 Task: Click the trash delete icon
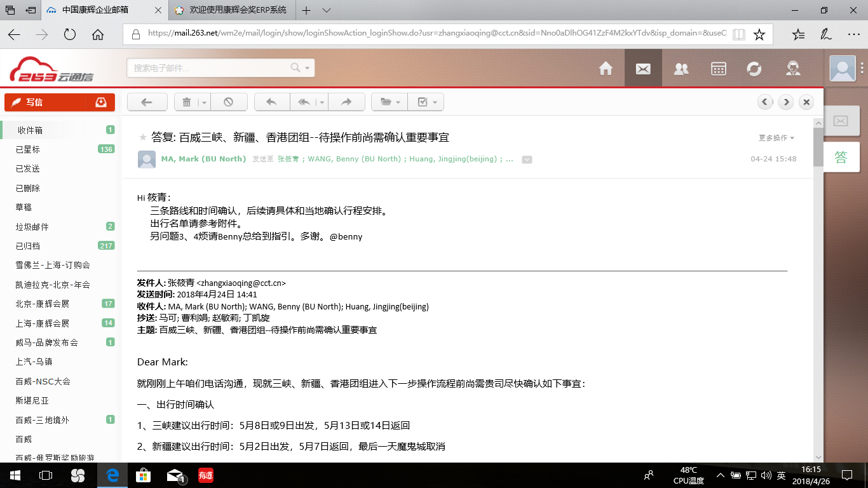click(x=187, y=102)
